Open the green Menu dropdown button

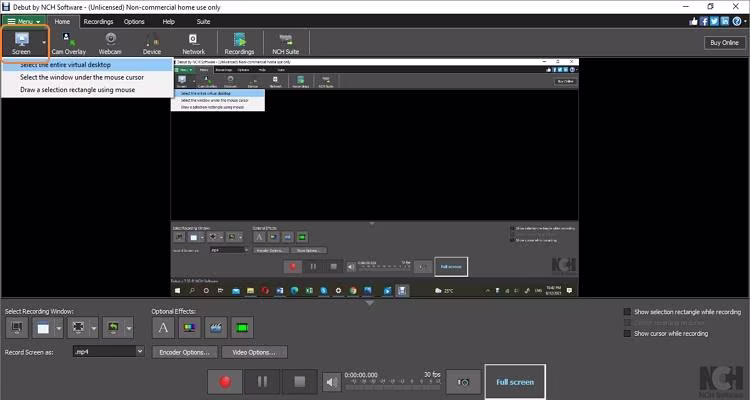(x=23, y=22)
